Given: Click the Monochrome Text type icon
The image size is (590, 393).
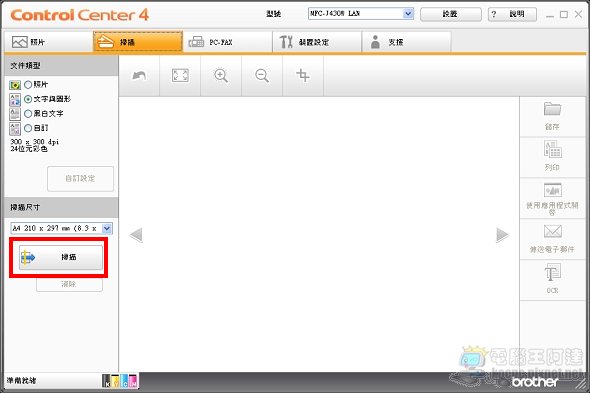Looking at the screenshot, I should coord(15,114).
